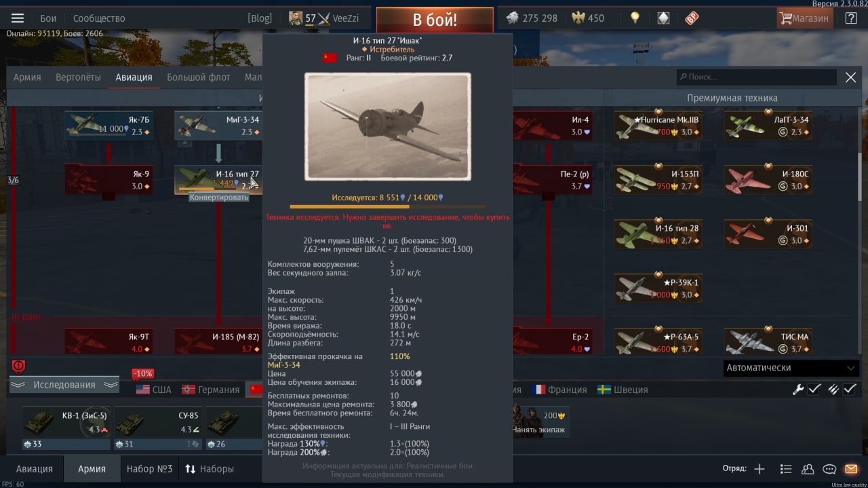
Task: Open the contacts friends list icon
Action: [808, 469]
